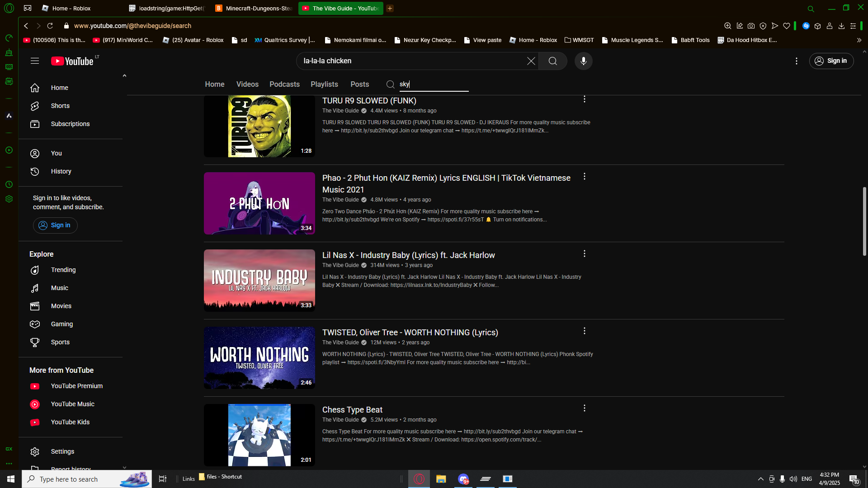Screen dimensions: 868x488
Task: Switch to the channel Videos tab
Action: [x=248, y=84]
